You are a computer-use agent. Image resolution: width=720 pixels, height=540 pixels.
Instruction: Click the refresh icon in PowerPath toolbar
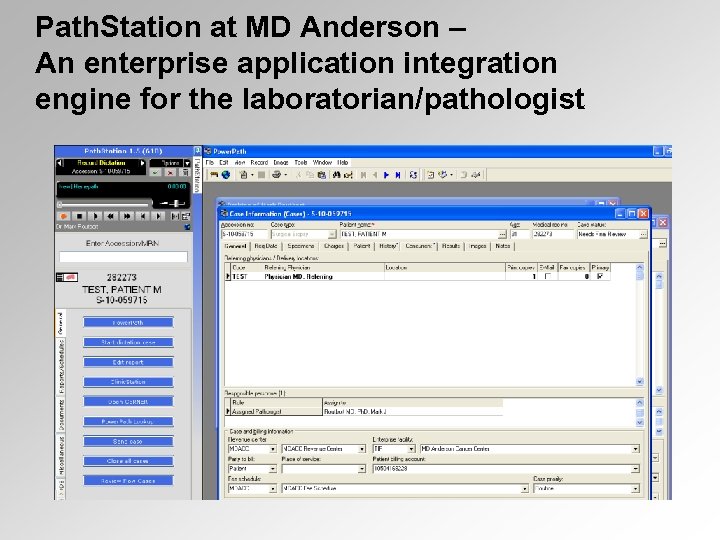[x=413, y=175]
